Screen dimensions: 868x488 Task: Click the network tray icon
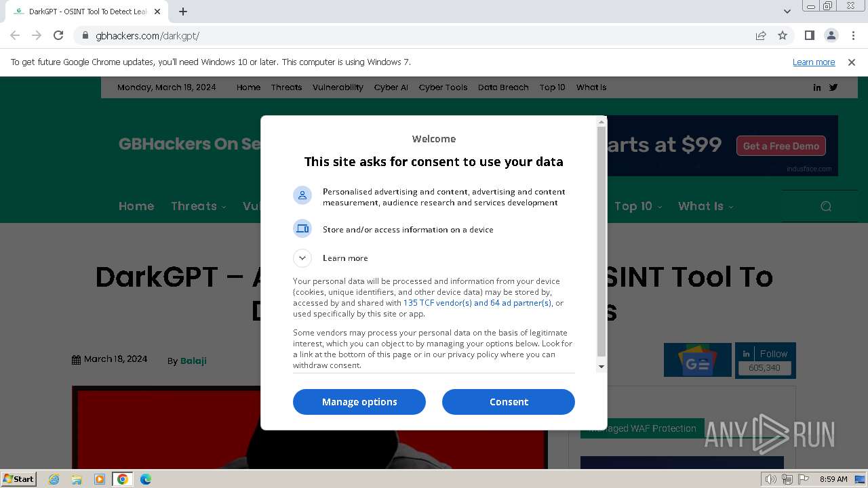pyautogui.click(x=787, y=479)
